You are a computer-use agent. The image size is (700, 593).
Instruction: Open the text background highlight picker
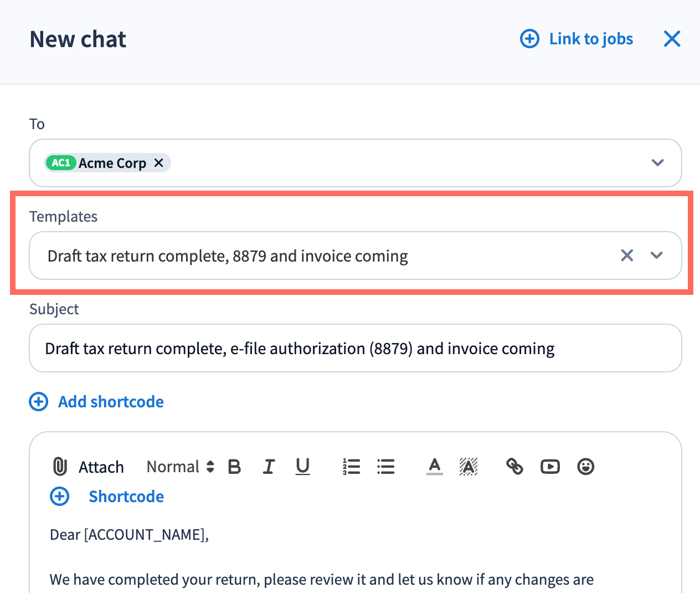469,467
